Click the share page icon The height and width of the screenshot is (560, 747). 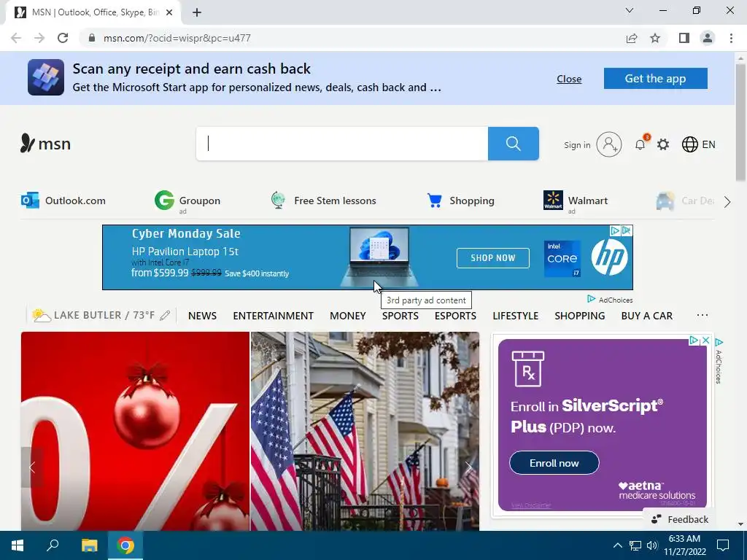coord(632,38)
